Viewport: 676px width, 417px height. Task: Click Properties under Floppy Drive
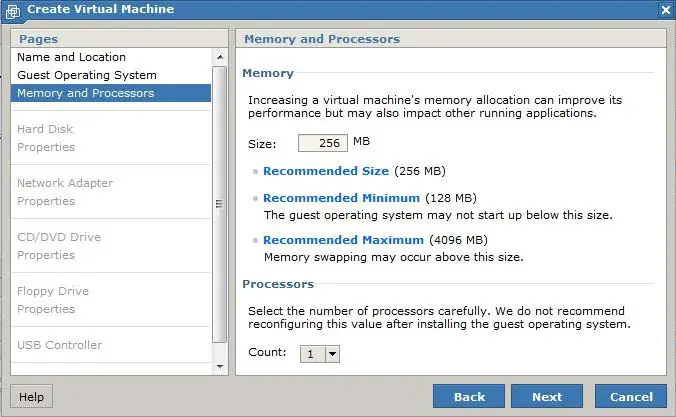click(x=46, y=309)
